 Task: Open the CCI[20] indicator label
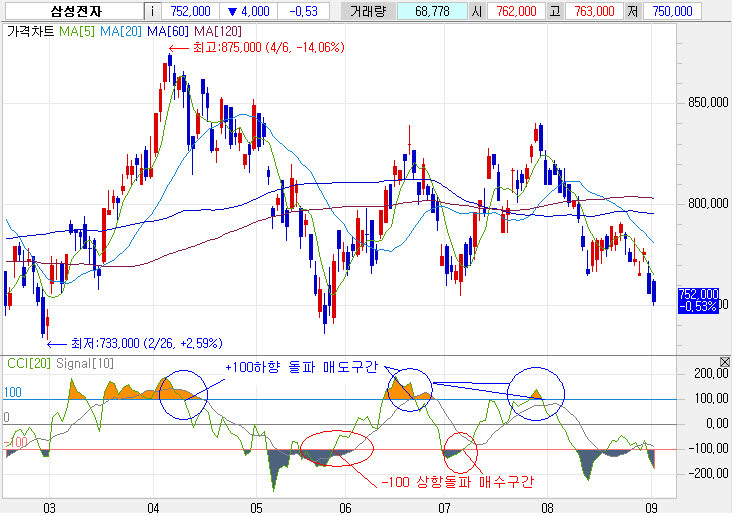click(x=25, y=361)
